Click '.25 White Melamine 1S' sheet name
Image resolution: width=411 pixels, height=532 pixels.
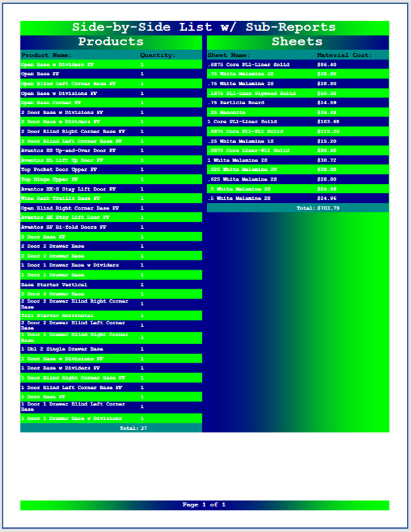coord(241,141)
